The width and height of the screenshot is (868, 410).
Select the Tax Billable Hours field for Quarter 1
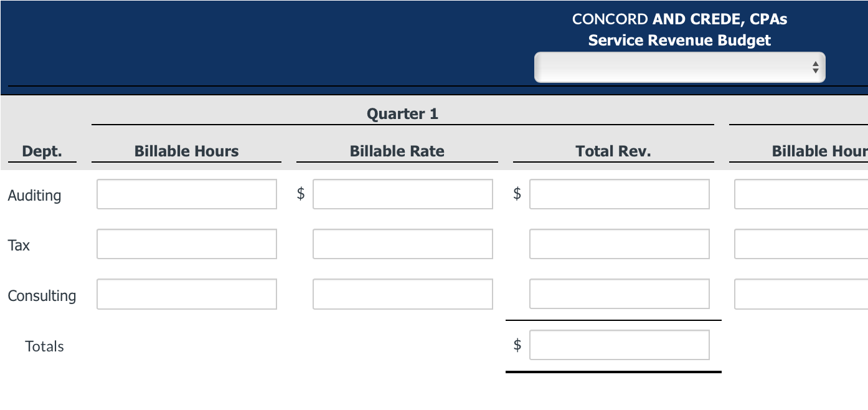coord(187,244)
